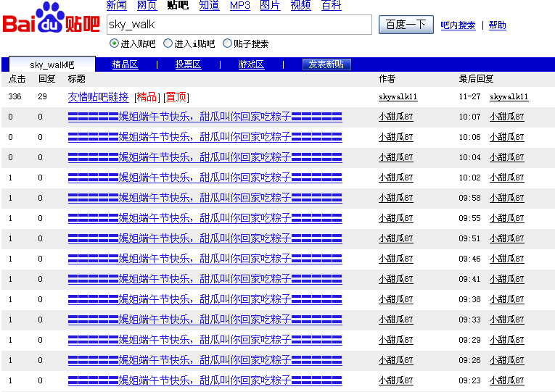Screen dimensions: 555x392
Task: Open the post last replied at 10:07
Action: point(205,117)
